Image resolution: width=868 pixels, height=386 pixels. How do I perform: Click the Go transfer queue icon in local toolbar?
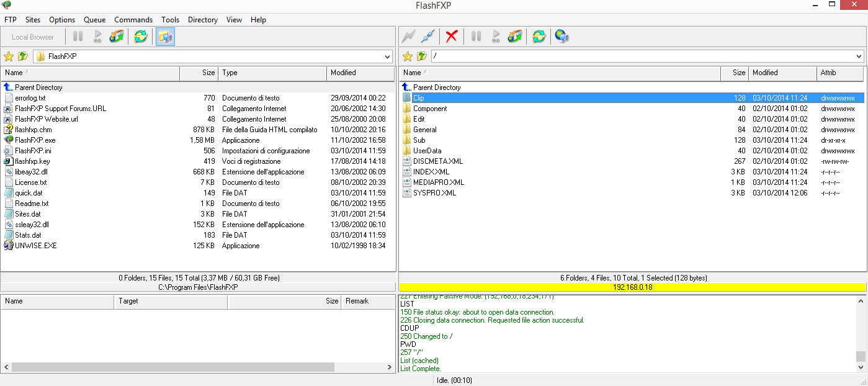click(x=97, y=37)
